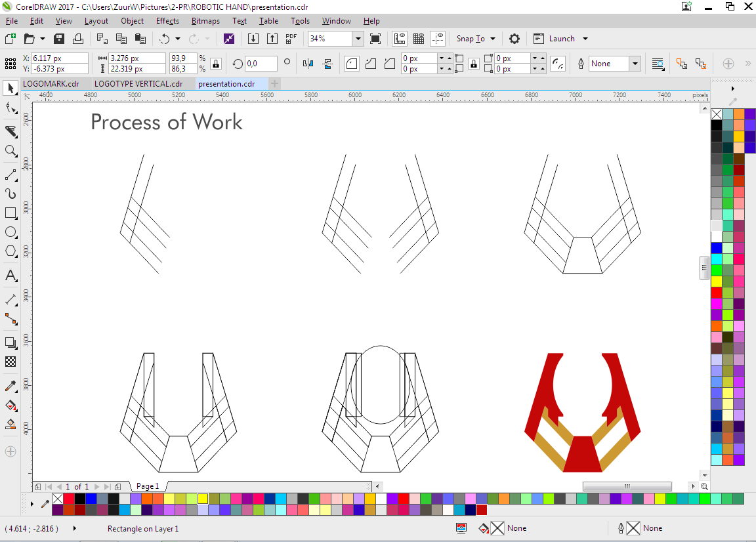Select the Smart Fill tool

[x=10, y=425]
